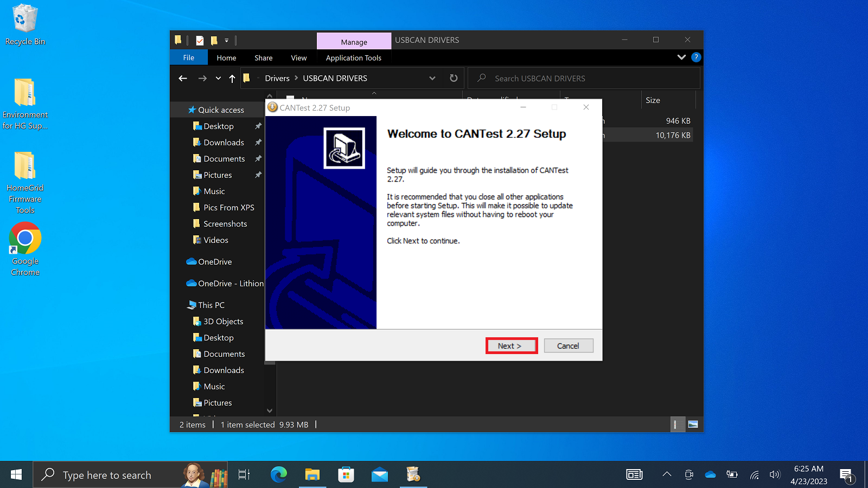Expand the Explorer ribbon chevron
Screen dimensions: 868x488
681,57
